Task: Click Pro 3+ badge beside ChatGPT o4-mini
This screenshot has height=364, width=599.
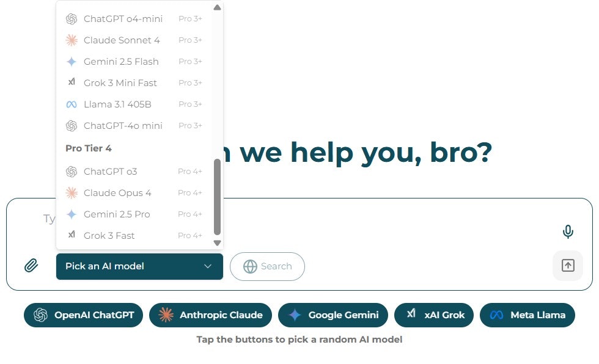Action: coord(190,19)
